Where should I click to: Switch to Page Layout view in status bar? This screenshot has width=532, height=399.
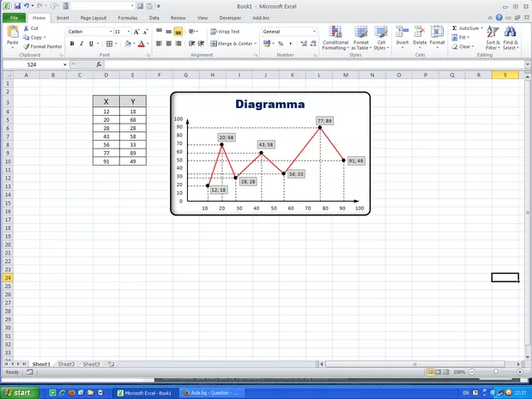point(438,372)
